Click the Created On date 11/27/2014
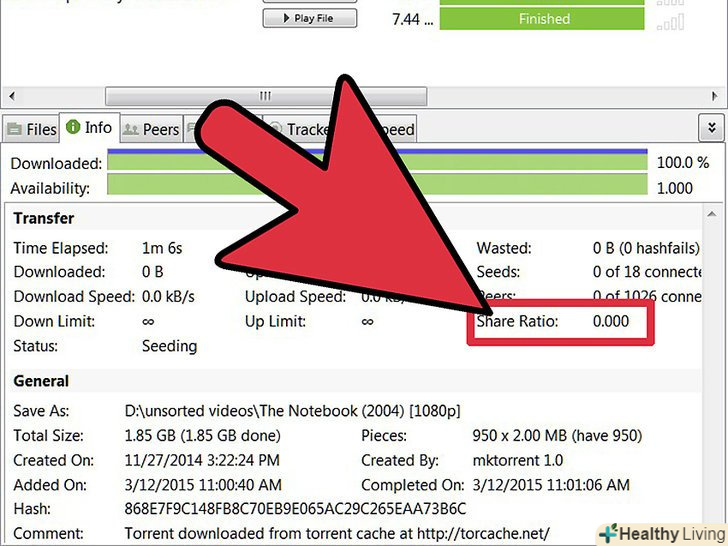 202,460
